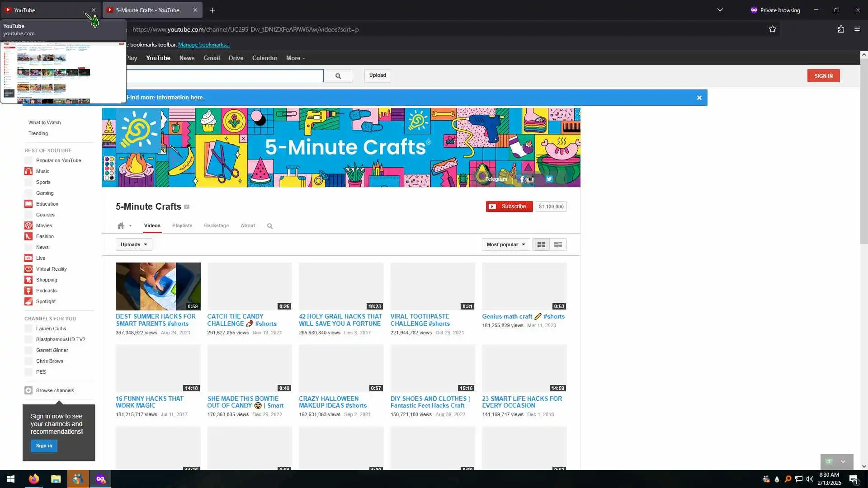Open the BEST SUMMER HACKS video thumbnail
The image size is (868, 488).
pos(158,286)
